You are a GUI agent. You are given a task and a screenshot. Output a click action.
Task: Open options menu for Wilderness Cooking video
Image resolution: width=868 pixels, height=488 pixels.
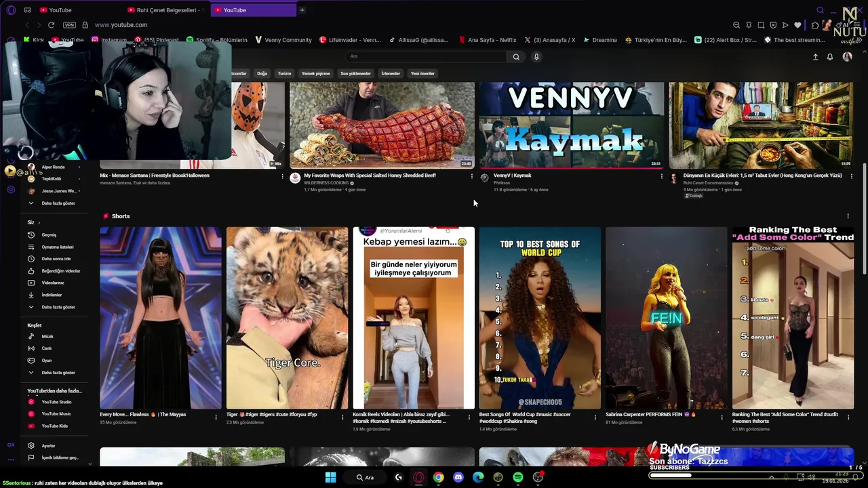click(x=472, y=176)
